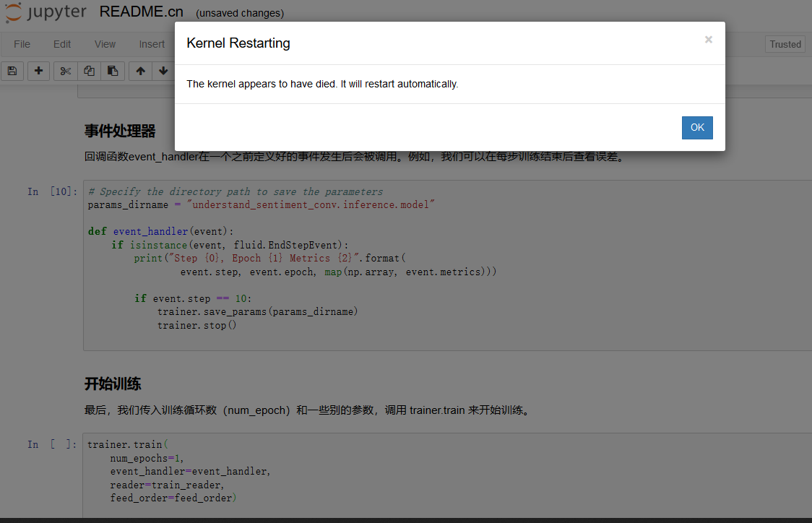Screen dimensions: 812x523
Task: Open the Insert menu
Action: (x=152, y=44)
